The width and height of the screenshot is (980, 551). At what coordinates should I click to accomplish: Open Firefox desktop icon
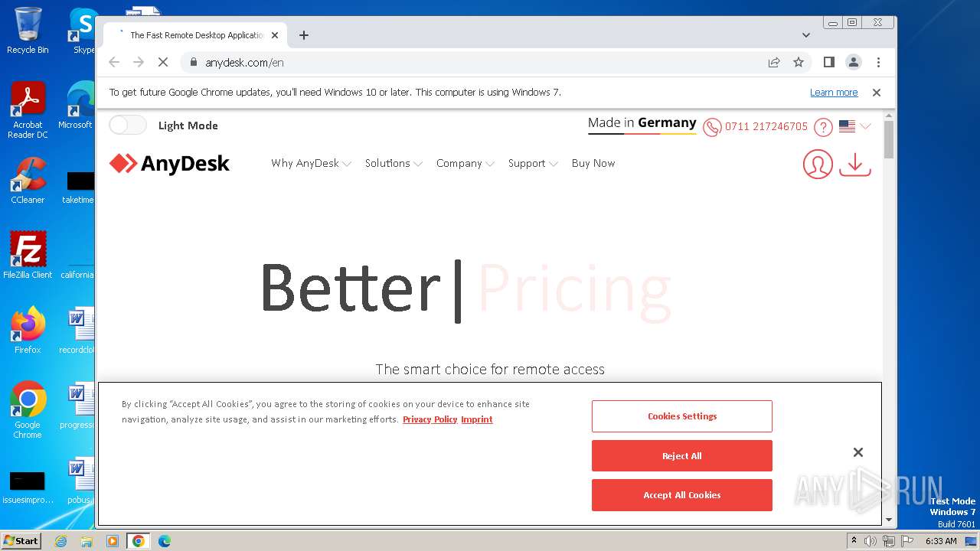(28, 330)
